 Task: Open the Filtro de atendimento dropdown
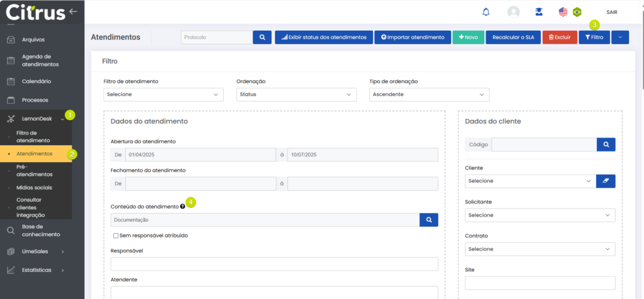[164, 94]
